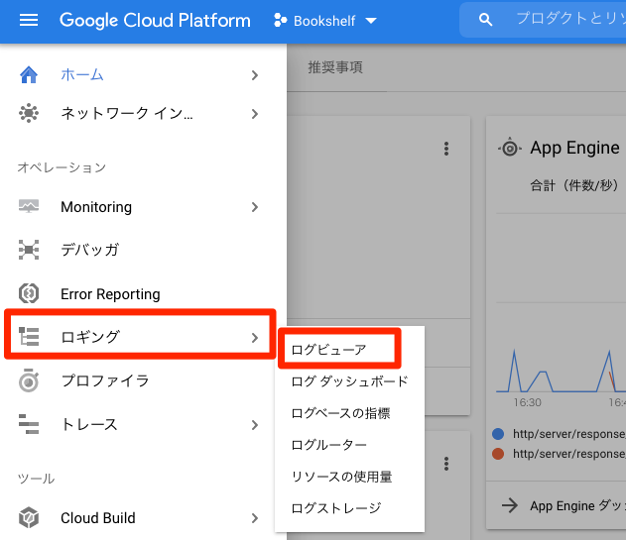Expand the ネットワーク イン... submenu chevron
The width and height of the screenshot is (626, 540).
click(255, 114)
